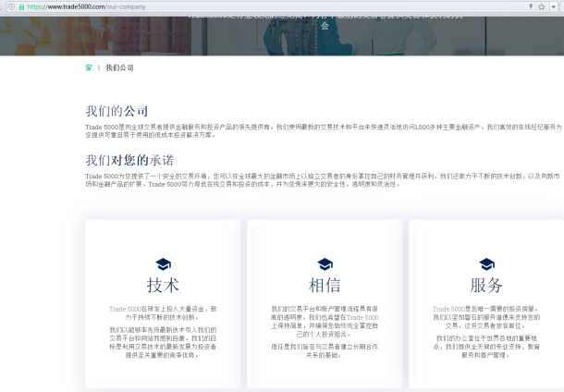Viewport: 564px width, 392px height.
Task: Click Trade 5000是您唯一需要 text in 服务 card
Action: (486, 317)
